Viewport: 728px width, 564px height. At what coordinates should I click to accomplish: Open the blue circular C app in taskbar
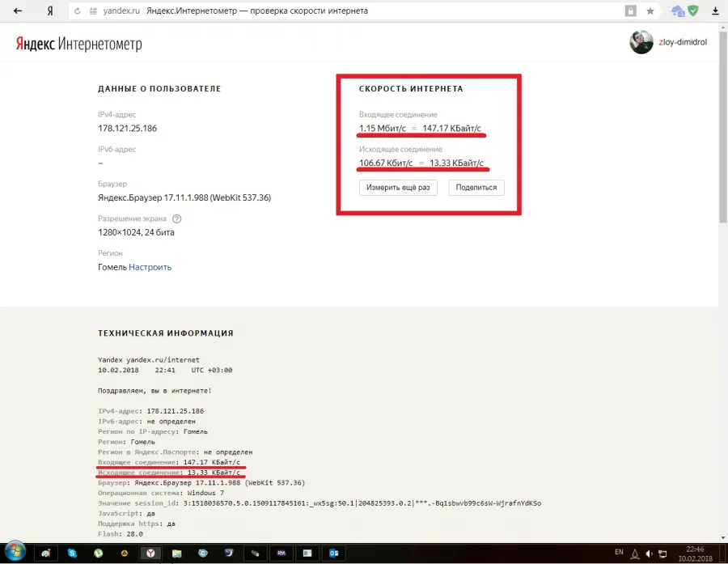[x=203, y=553]
